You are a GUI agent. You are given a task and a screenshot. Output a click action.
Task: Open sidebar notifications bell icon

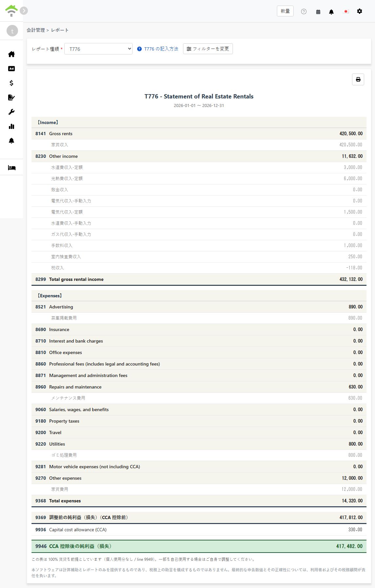point(11,141)
